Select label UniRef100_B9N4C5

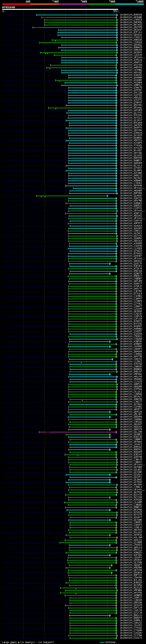[131, 47]
